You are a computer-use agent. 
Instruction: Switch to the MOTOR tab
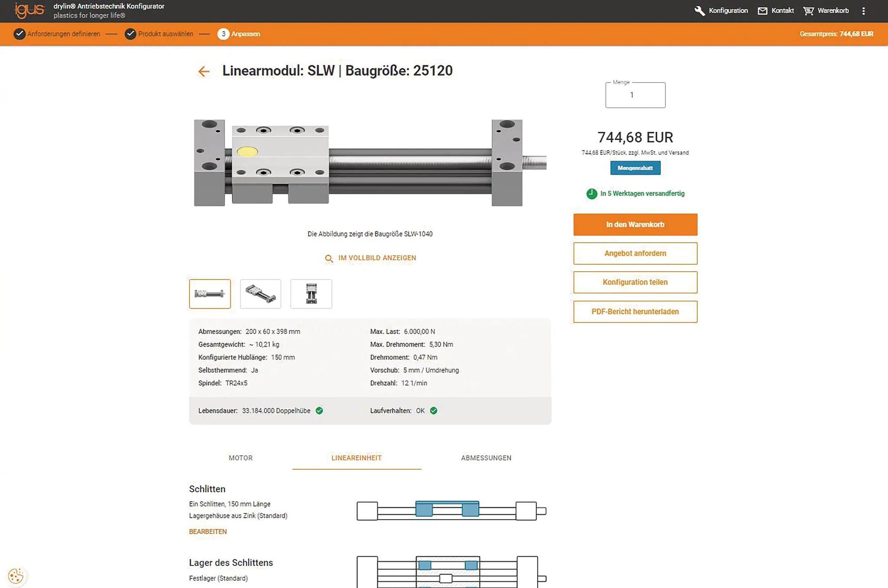pyautogui.click(x=241, y=458)
